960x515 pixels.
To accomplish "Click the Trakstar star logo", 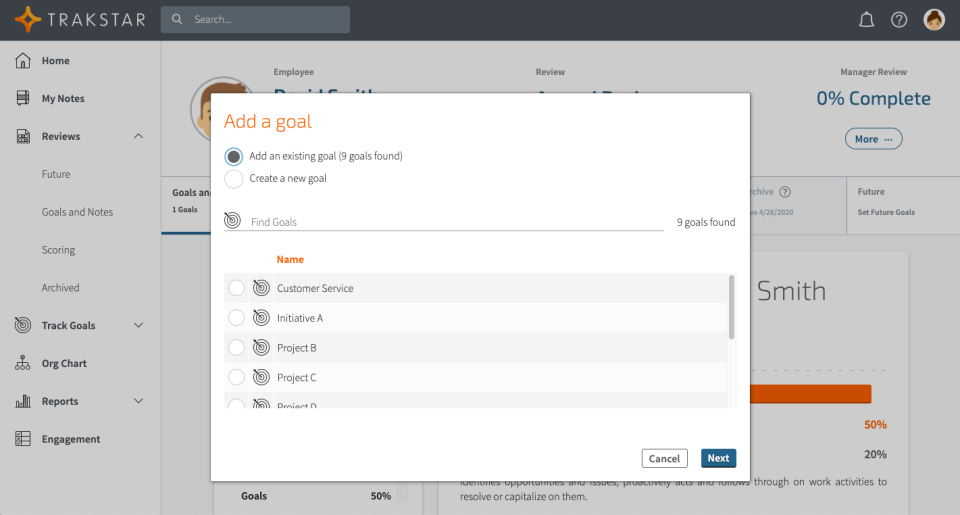I will [28, 19].
